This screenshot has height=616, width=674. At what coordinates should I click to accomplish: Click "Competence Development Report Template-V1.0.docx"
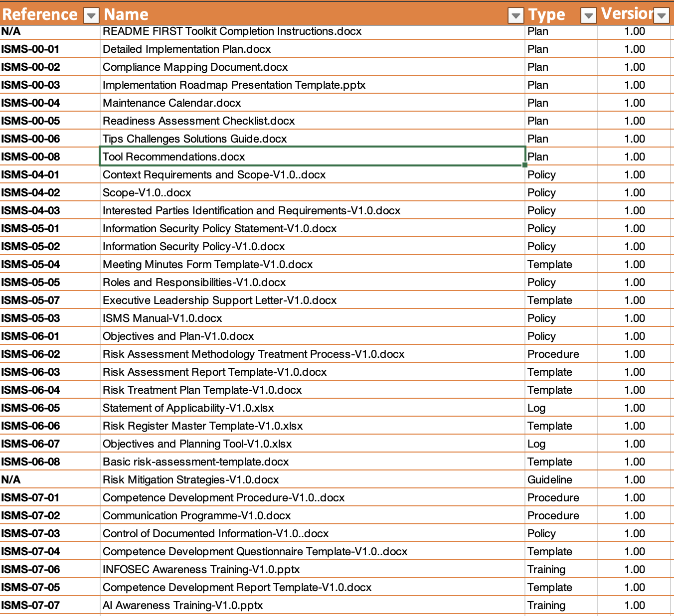(313, 587)
